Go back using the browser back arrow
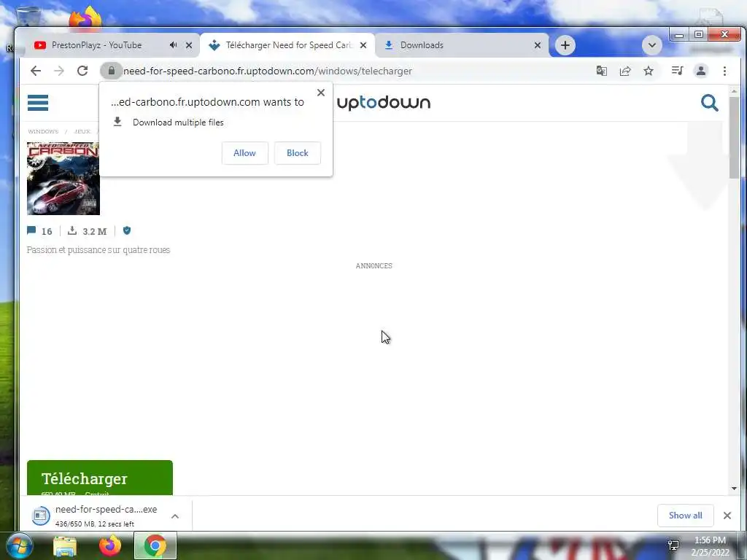This screenshot has width=747, height=560. (x=36, y=71)
